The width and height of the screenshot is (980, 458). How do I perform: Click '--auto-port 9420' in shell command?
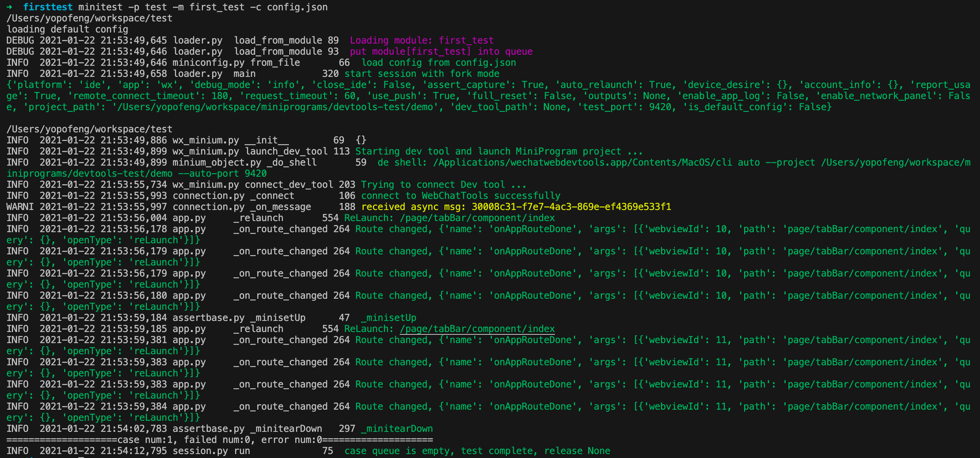pyautogui.click(x=222, y=174)
